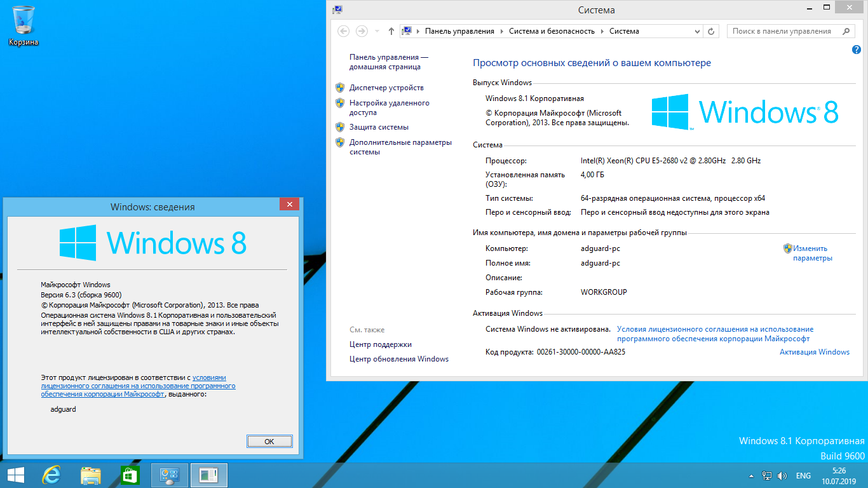Go forward in the Система window
The height and width of the screenshot is (488, 868).
pyautogui.click(x=362, y=31)
